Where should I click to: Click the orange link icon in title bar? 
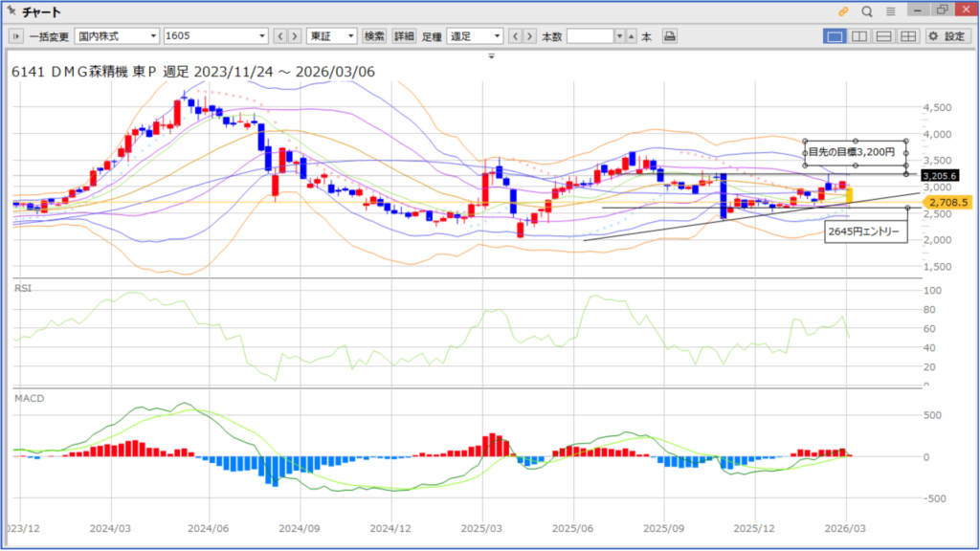coord(843,11)
